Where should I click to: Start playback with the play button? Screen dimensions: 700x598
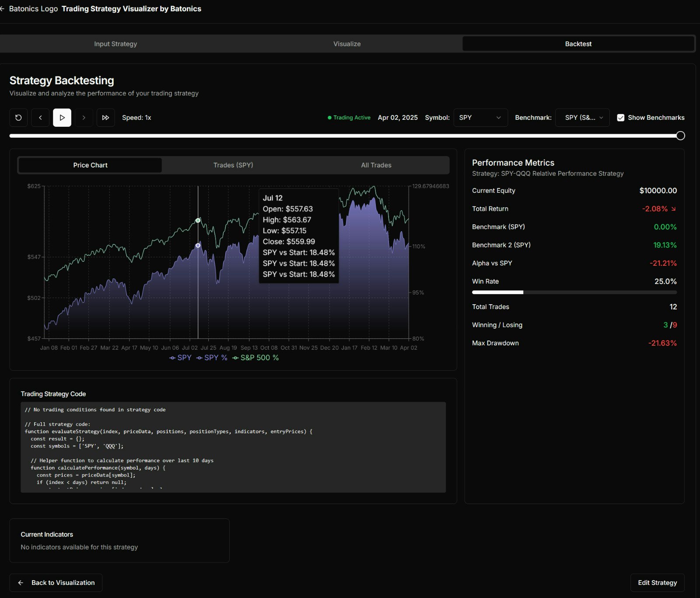click(62, 118)
